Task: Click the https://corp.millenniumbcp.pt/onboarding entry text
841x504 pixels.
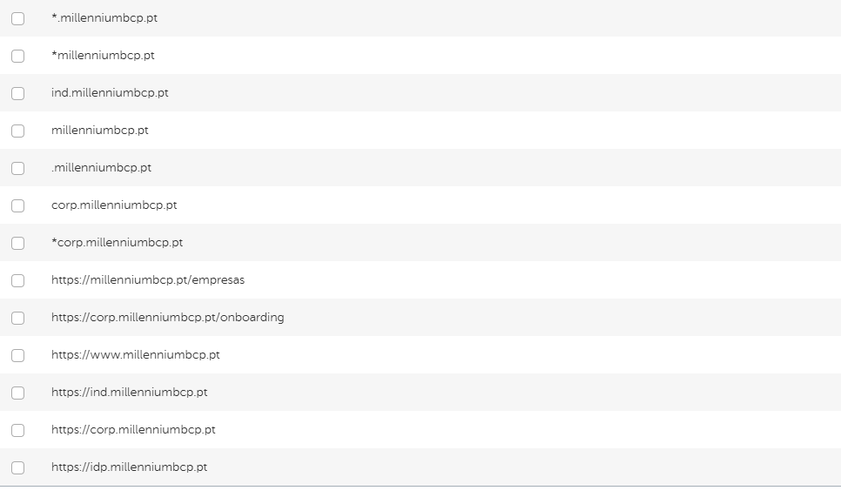Action: (167, 318)
